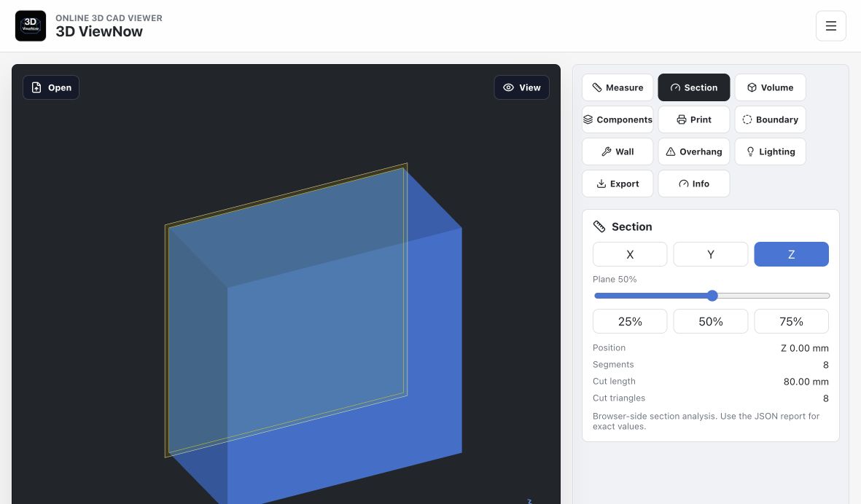This screenshot has height=504, width=861.
Task: Open the Print tool
Action: pos(694,119)
